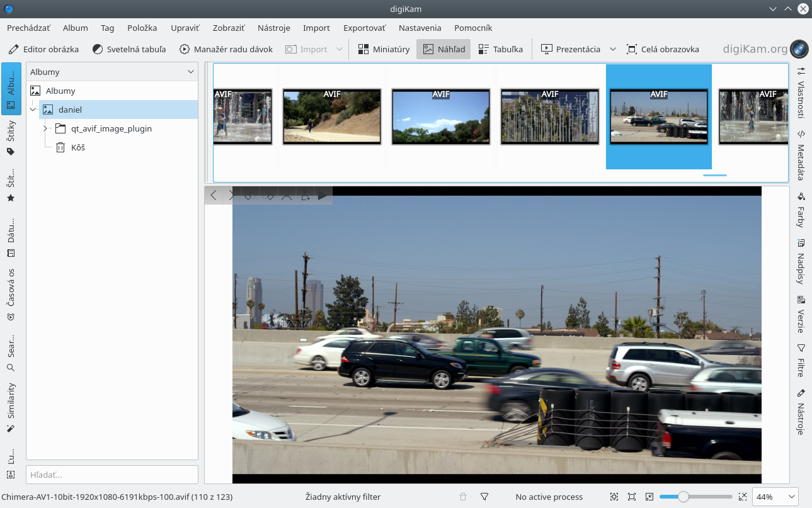The image size is (812, 508).
Task: Click the Hľadať search field
Action: click(x=112, y=475)
